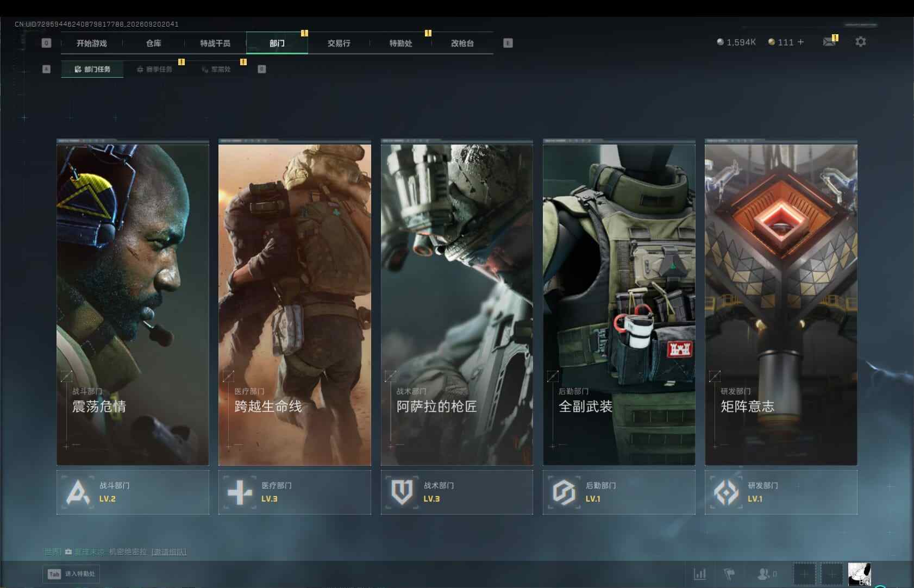Open the 世界 chat channel label

click(x=53, y=552)
